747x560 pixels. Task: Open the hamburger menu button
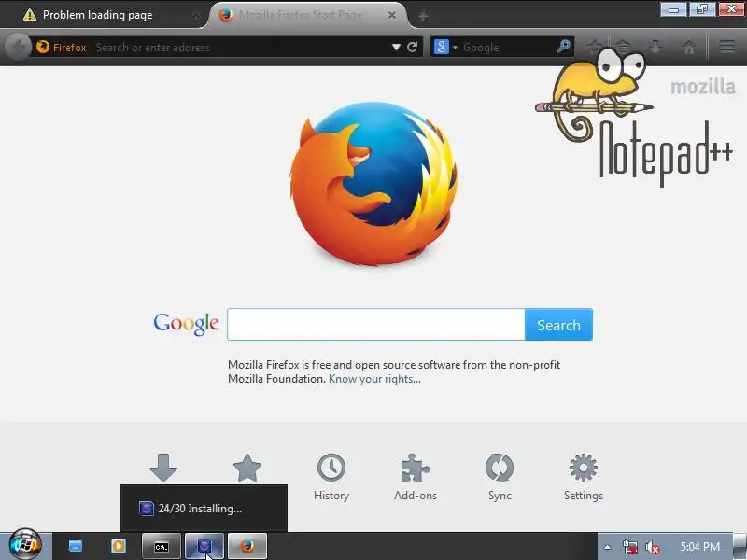pos(727,47)
